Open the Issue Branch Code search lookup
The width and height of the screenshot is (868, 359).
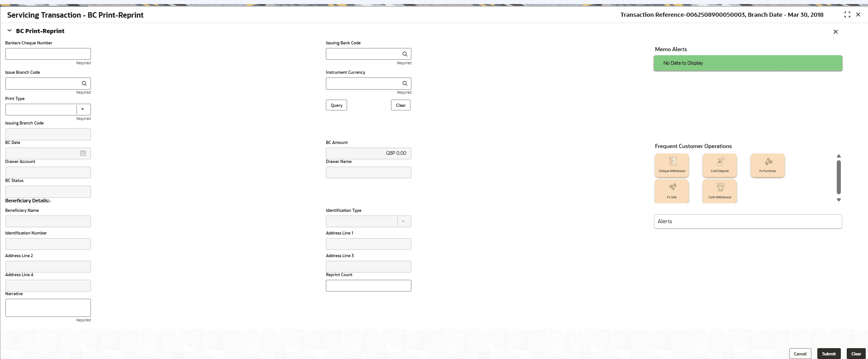coord(84,83)
